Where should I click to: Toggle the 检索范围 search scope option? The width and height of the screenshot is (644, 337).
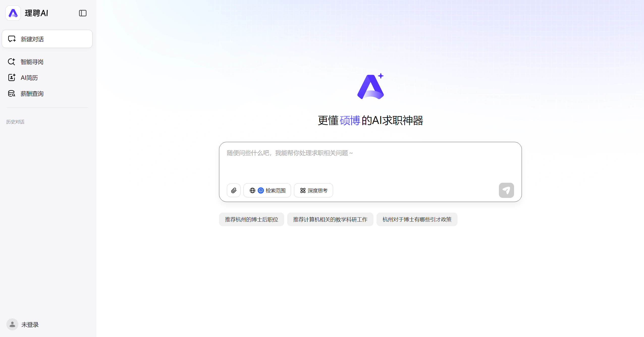coord(267,190)
